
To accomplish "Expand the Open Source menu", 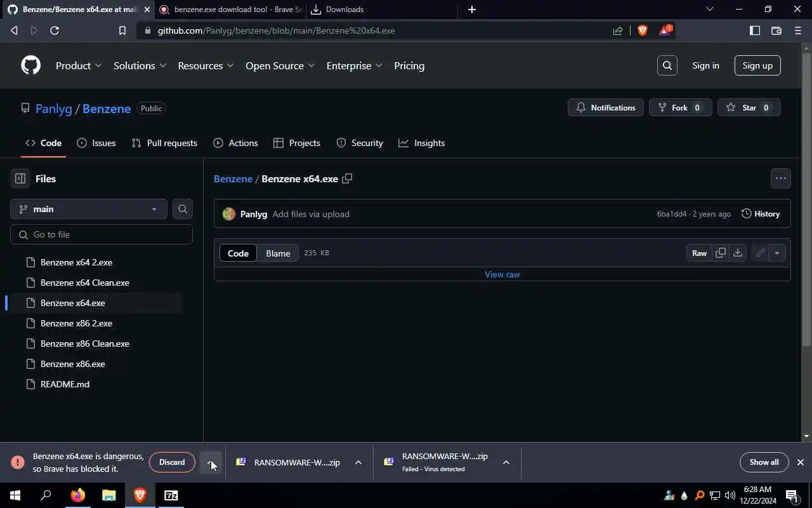I will click(280, 65).
